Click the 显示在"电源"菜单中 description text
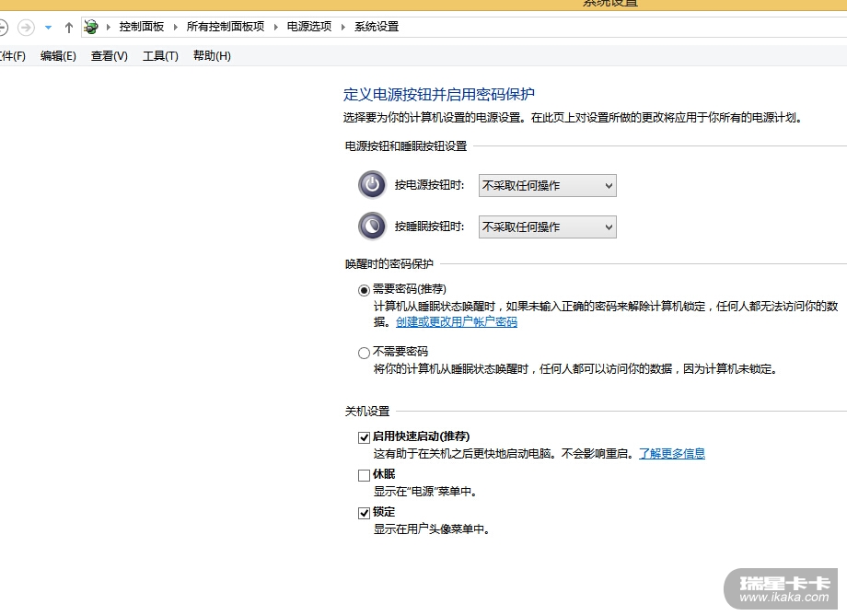 pos(425,491)
